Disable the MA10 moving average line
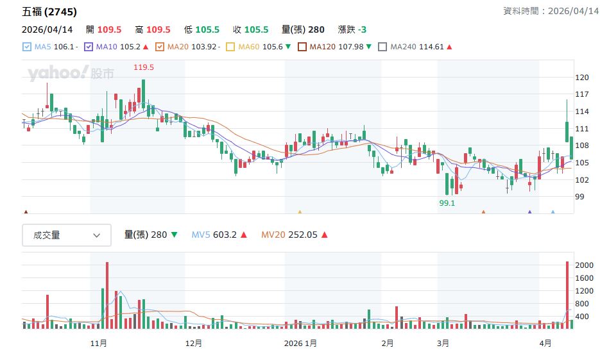600x364 pixels. click(88, 47)
